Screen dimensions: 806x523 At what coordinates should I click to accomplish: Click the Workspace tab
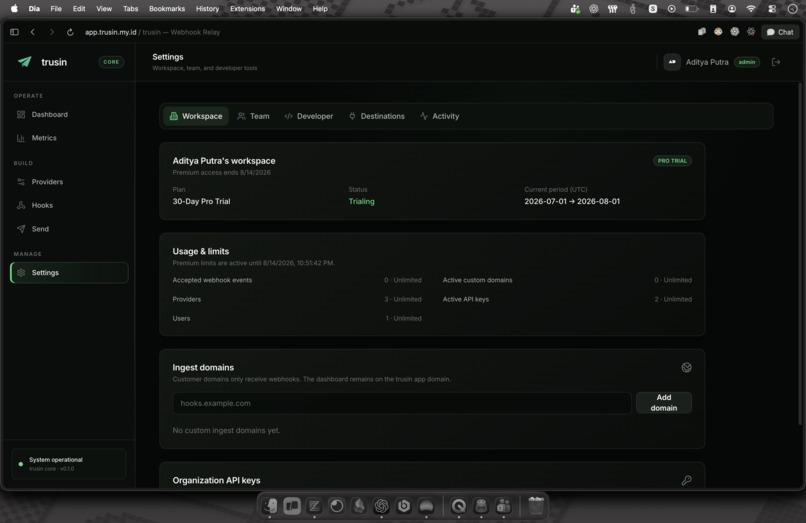click(x=196, y=116)
